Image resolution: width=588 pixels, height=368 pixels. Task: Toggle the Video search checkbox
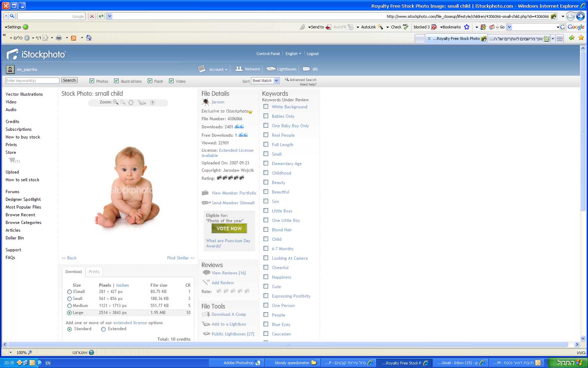point(171,81)
